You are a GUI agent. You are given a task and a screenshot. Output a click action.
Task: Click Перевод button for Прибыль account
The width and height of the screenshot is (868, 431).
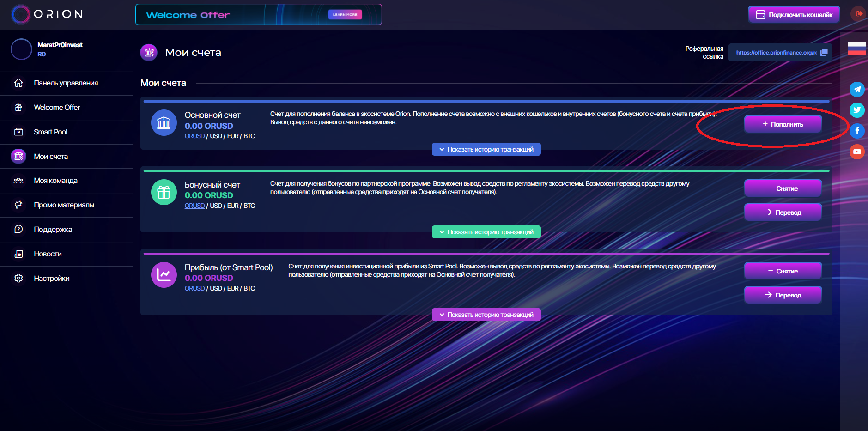[x=783, y=295]
